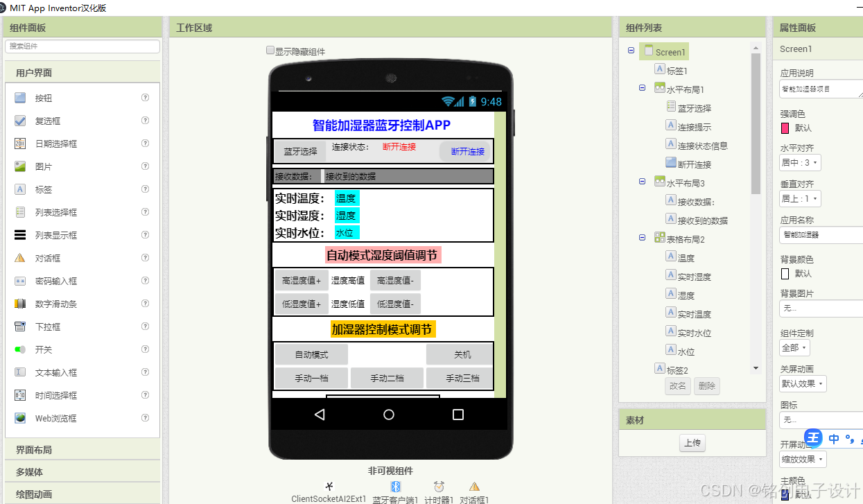Screen dimensions: 863x504
Task: Open the 强调色 pink color swatch
Action: click(x=785, y=128)
